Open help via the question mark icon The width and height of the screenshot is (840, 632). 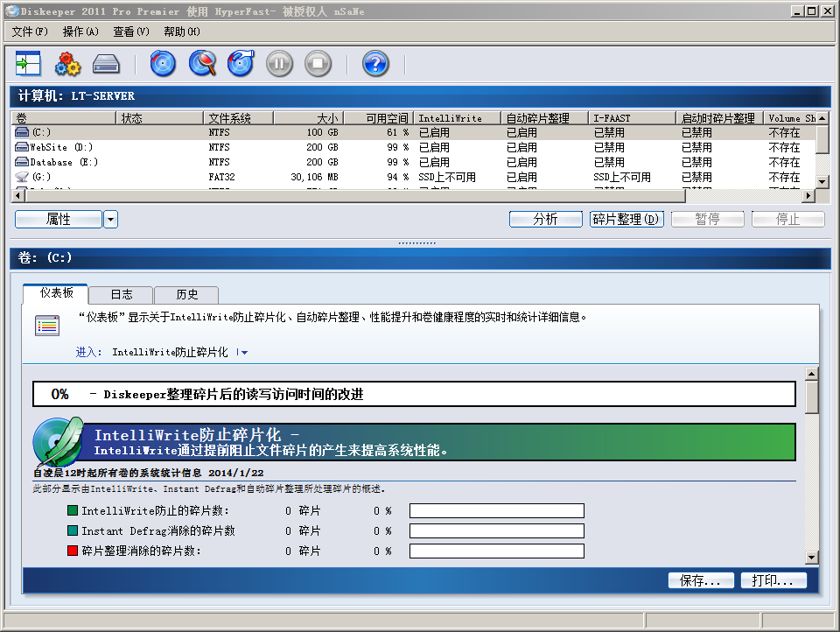(375, 64)
